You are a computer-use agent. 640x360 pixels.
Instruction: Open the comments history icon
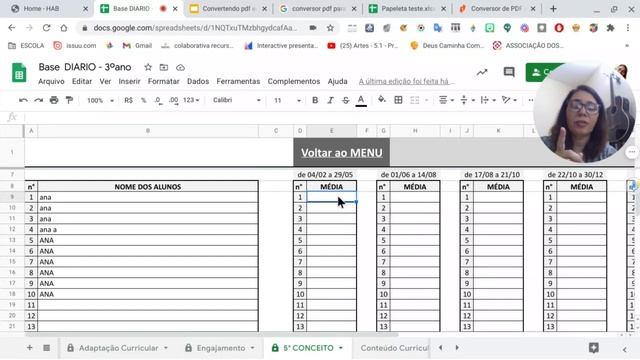[x=509, y=72]
